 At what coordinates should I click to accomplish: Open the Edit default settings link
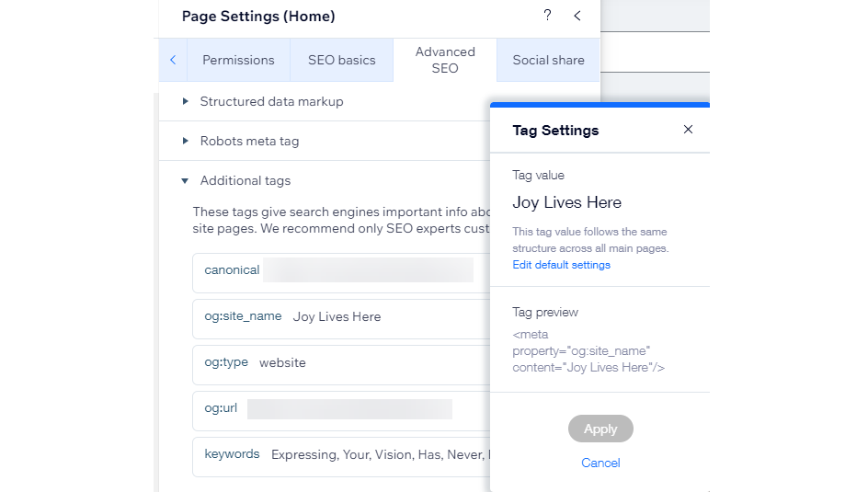click(561, 265)
